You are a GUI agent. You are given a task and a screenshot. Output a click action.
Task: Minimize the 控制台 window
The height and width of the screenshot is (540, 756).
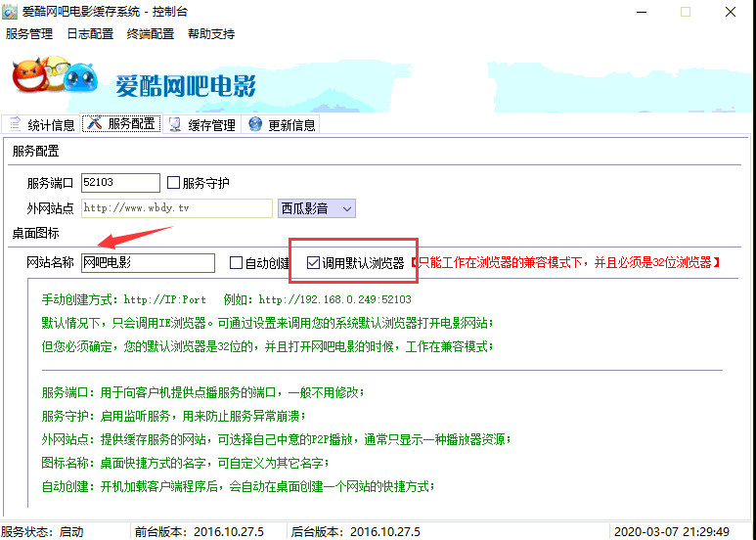pyautogui.click(x=642, y=12)
